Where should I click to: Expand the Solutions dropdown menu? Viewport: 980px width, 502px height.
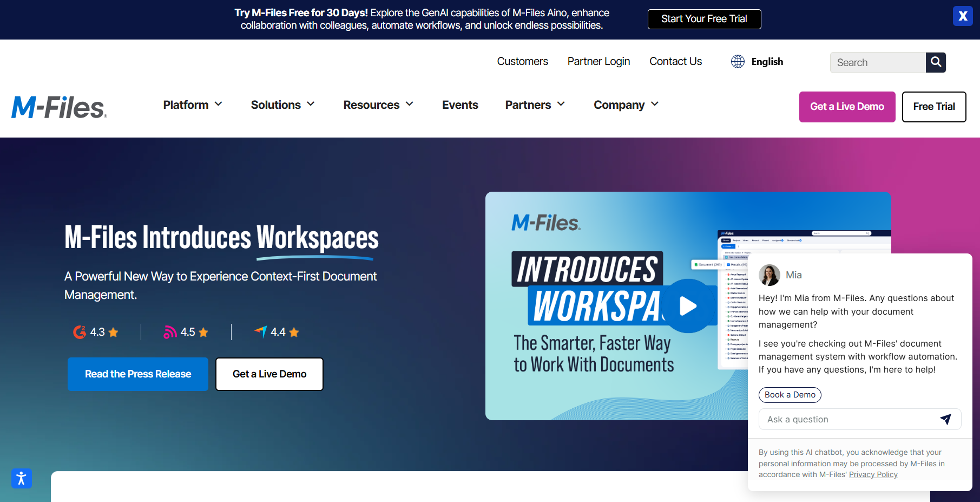pyautogui.click(x=282, y=105)
